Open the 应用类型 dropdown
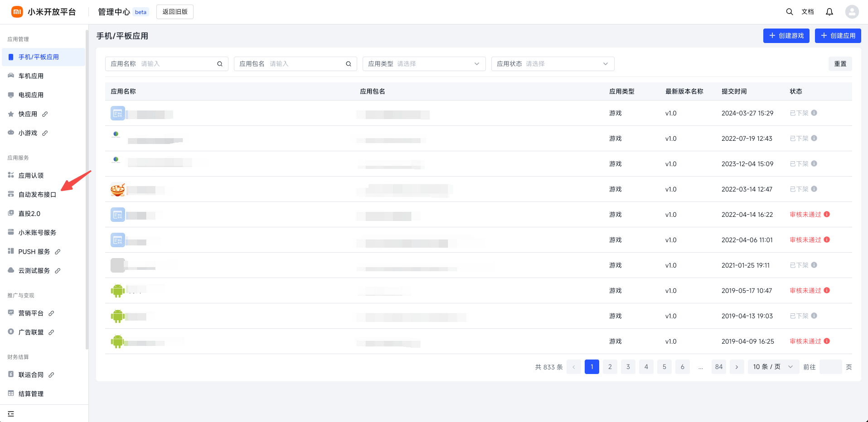The width and height of the screenshot is (868, 422). [424, 64]
